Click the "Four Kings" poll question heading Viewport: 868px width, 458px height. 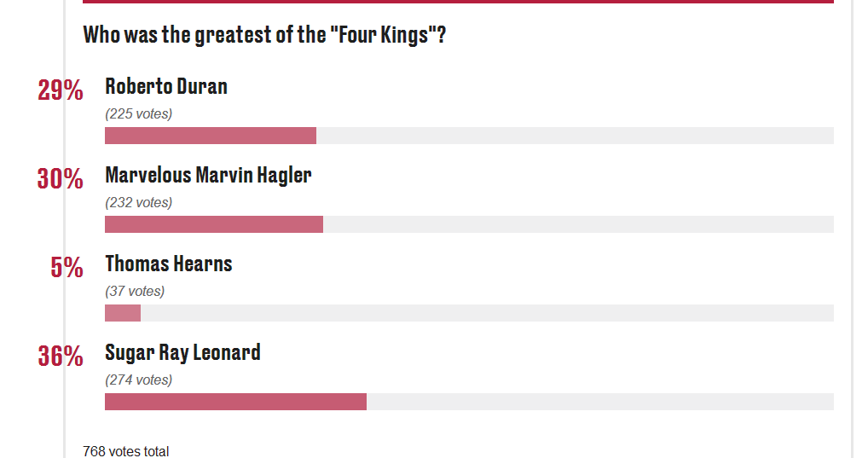(x=264, y=35)
